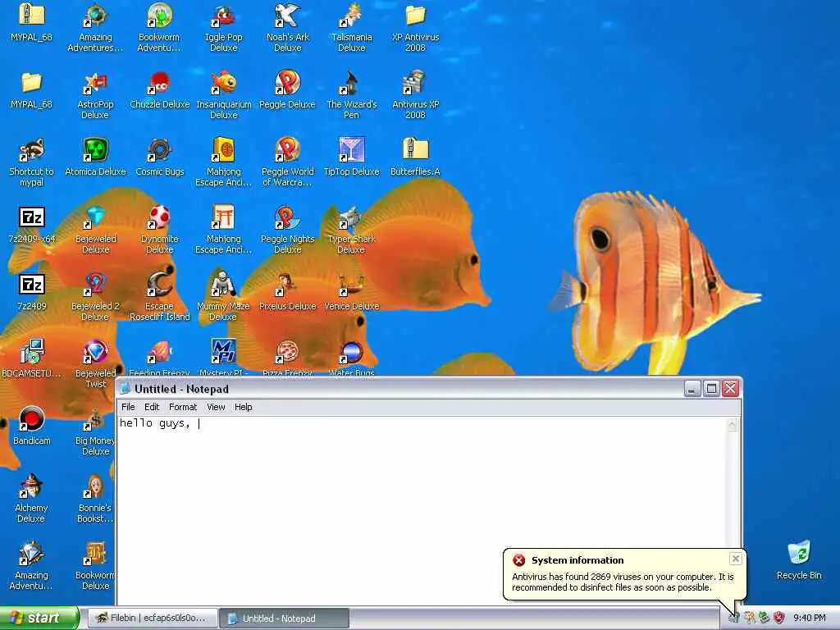Open the Talismania Deluxe shortcut
Screen dimensions: 840x630
[x=351, y=27]
